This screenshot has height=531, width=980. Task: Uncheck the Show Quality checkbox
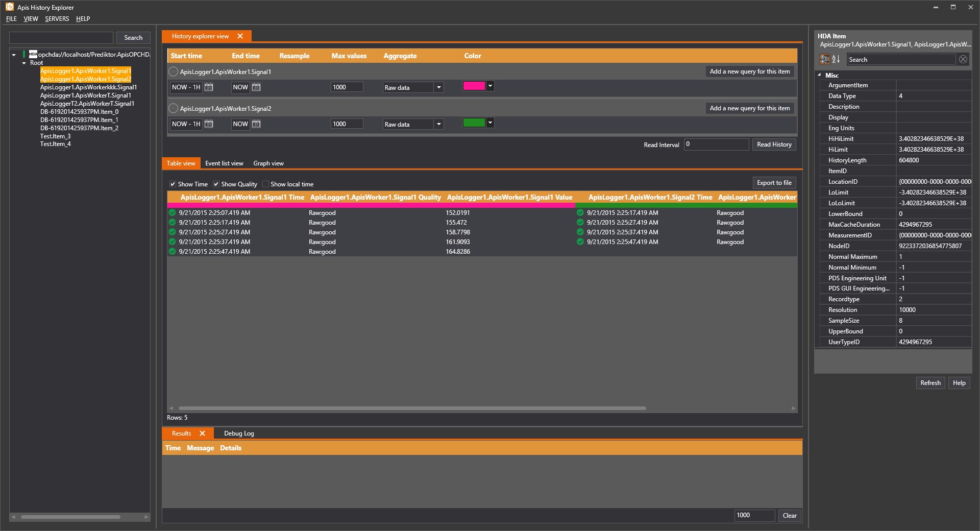[216, 184]
